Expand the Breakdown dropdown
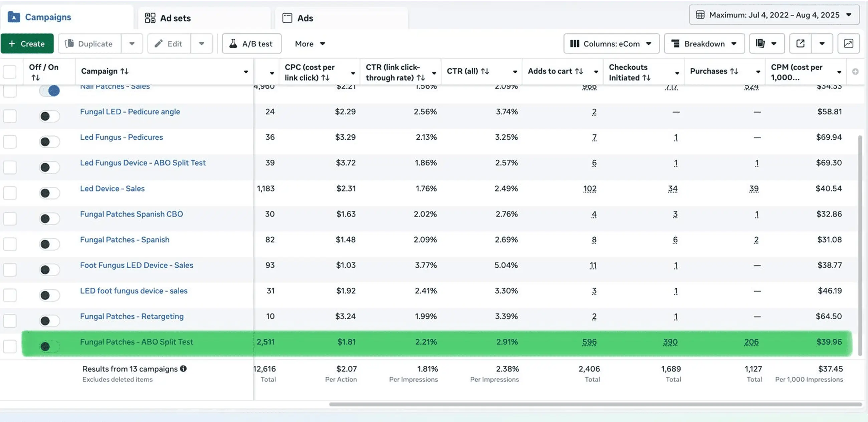The image size is (868, 422). (704, 43)
